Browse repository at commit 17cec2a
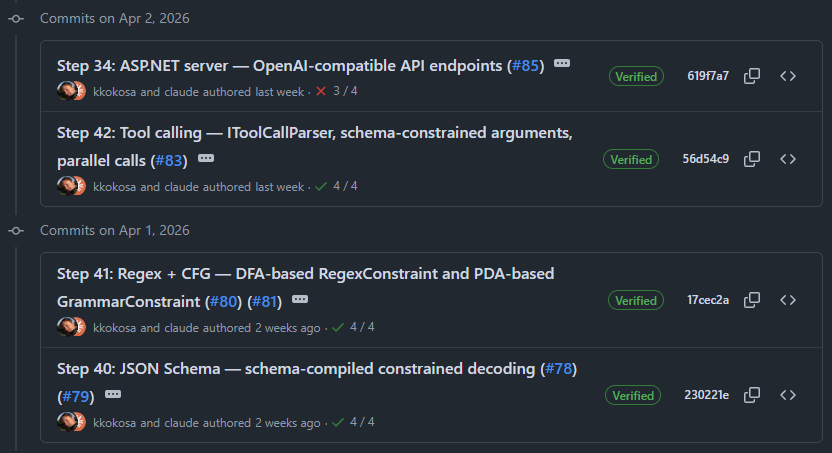Viewport: 832px width, 453px height. pos(788,300)
